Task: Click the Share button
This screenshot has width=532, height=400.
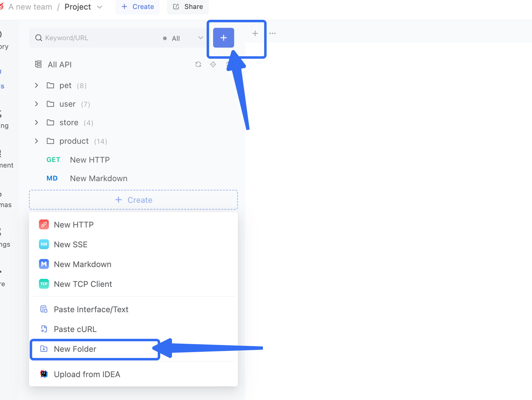Action: click(x=188, y=7)
